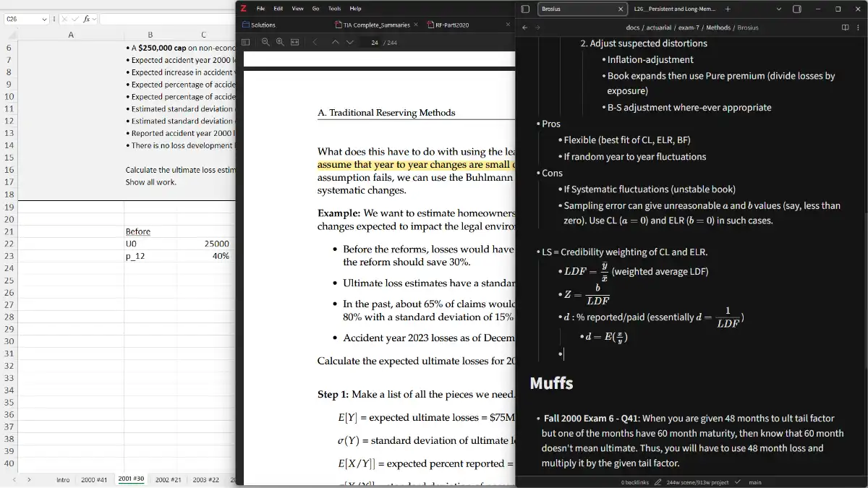This screenshot has width=868, height=488.
Task: Toggle reading view book icon
Action: tap(845, 27)
